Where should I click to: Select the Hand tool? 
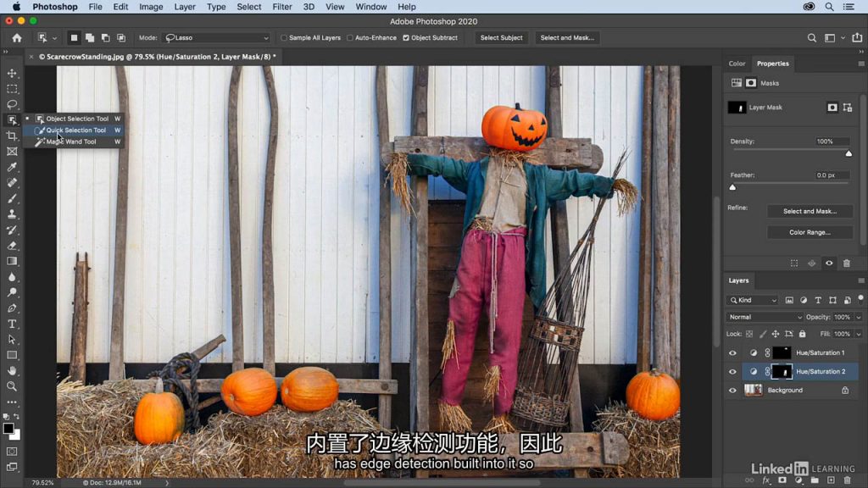[12, 371]
